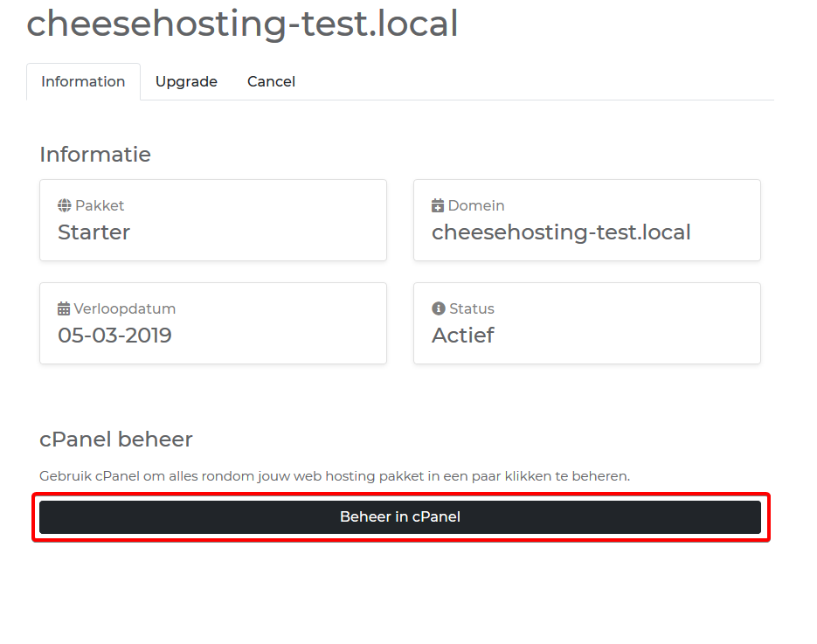The height and width of the screenshot is (644, 817).
Task: Switch to the Information tab
Action: pos(83,82)
